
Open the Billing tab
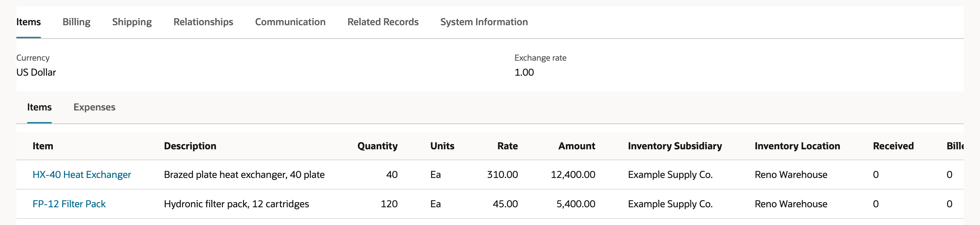(x=77, y=22)
